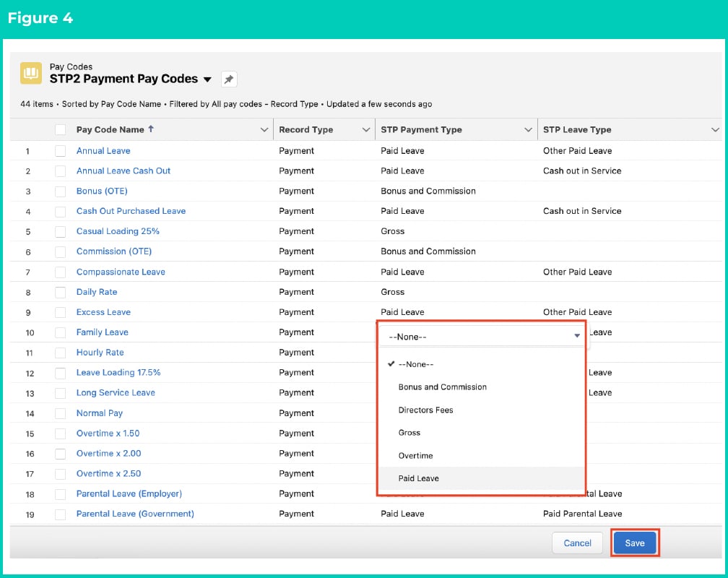Click Cash out in Service for Annual Leave Cash Out
728x578 pixels.
pyautogui.click(x=582, y=171)
